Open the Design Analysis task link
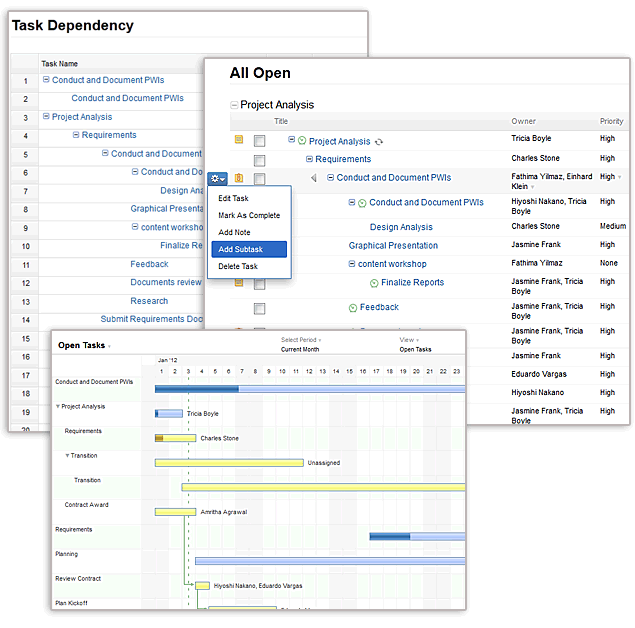The height and width of the screenshot is (628, 635). point(401,227)
